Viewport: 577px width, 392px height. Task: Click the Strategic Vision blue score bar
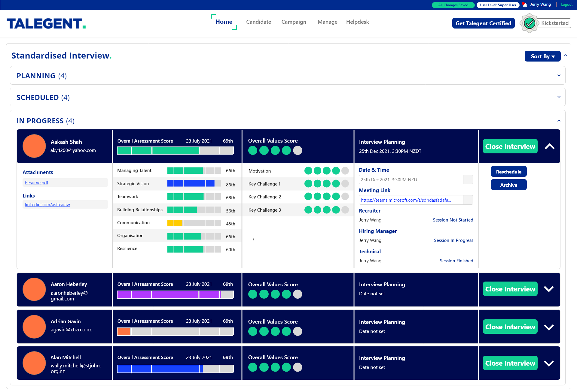pos(194,183)
